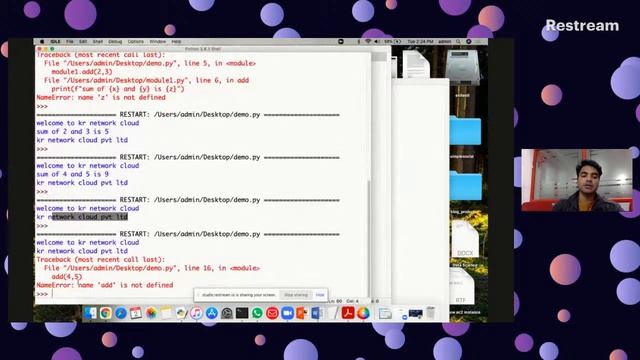
Task: Click the Stop sharing button
Action: pos(296,295)
